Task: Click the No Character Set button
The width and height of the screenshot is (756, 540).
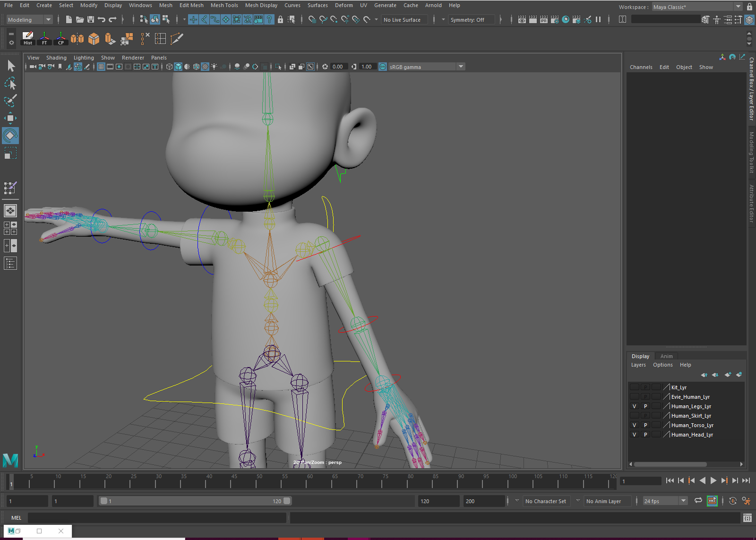Action: [x=546, y=501]
